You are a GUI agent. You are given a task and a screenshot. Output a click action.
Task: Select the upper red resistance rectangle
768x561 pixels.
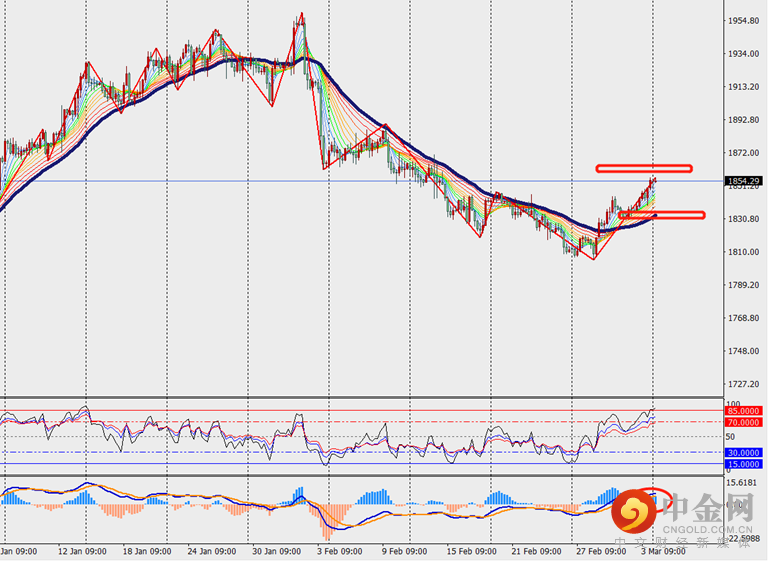pyautogui.click(x=644, y=167)
